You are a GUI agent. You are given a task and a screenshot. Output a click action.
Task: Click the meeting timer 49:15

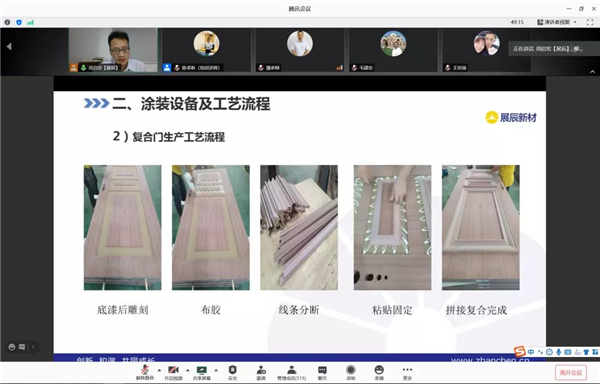point(517,22)
